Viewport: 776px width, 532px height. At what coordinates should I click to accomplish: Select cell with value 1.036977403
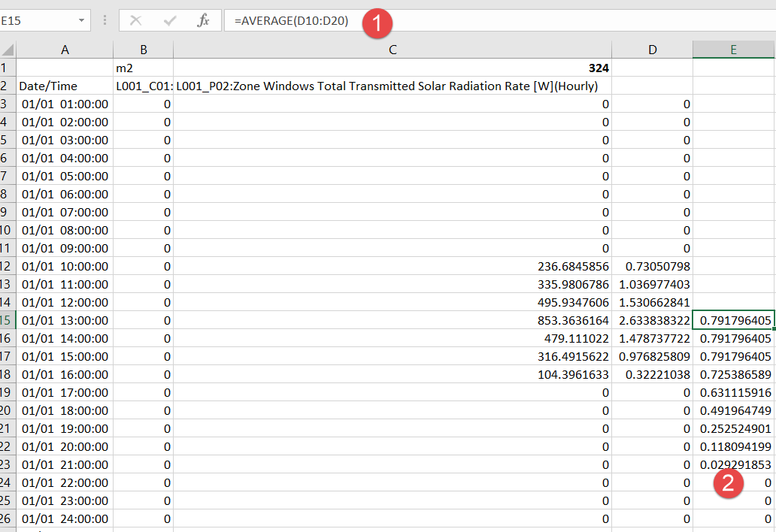point(652,284)
